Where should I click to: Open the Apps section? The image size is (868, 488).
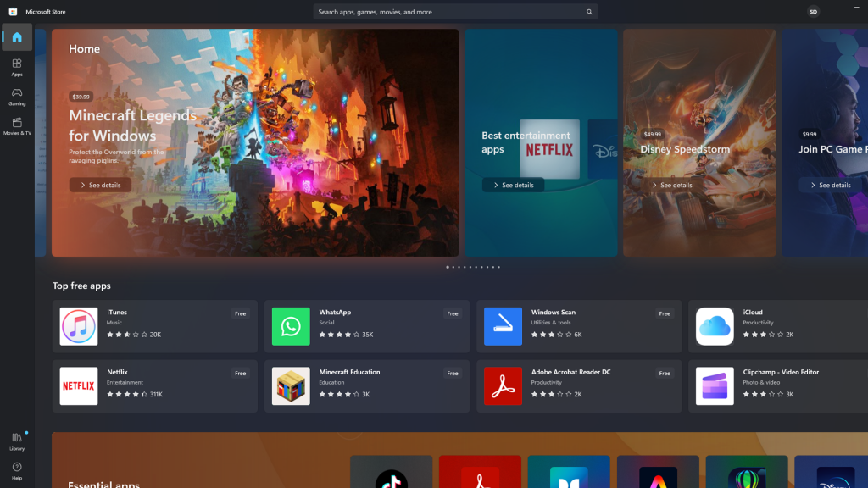(16, 68)
